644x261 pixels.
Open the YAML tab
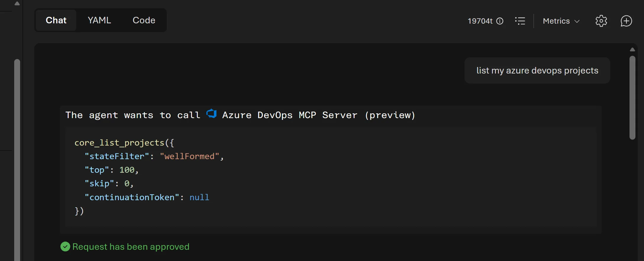99,20
